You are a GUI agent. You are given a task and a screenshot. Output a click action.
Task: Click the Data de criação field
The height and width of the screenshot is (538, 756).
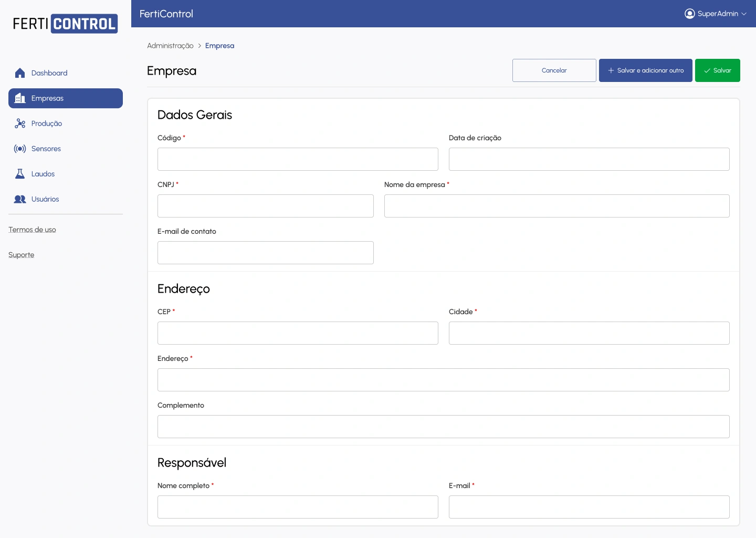[589, 159]
